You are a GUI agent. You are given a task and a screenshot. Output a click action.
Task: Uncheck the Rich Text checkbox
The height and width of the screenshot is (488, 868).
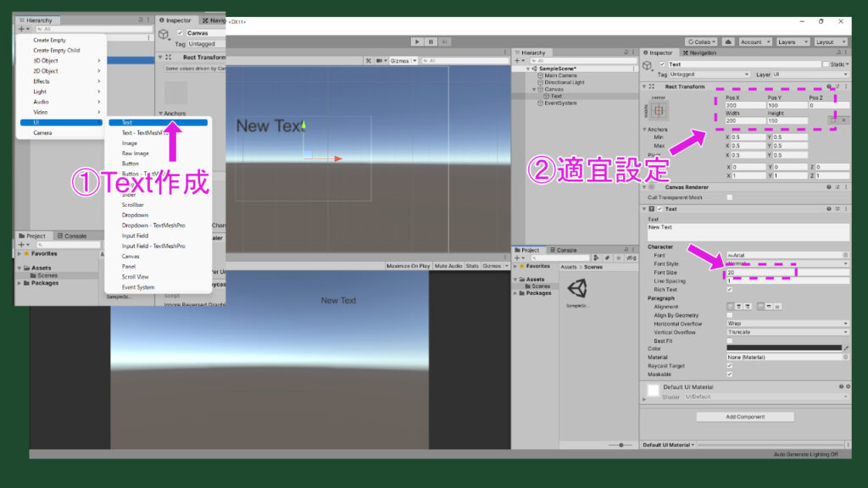(730, 289)
